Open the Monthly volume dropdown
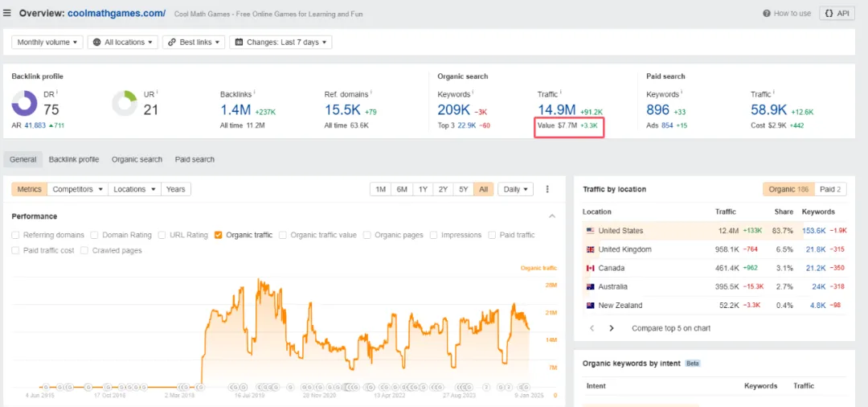Viewport: 868px width, 407px height. pos(47,42)
